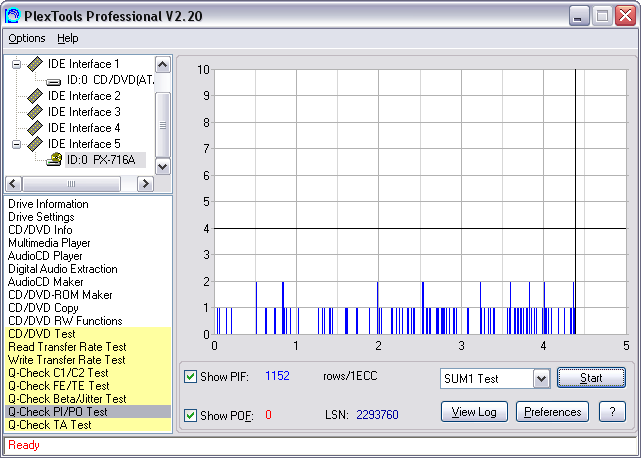
Task: Open the Help menu
Action: (67, 38)
